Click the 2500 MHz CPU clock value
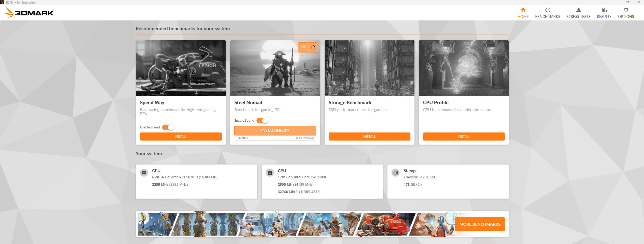Screen dimensions: 644x244 coord(296,184)
